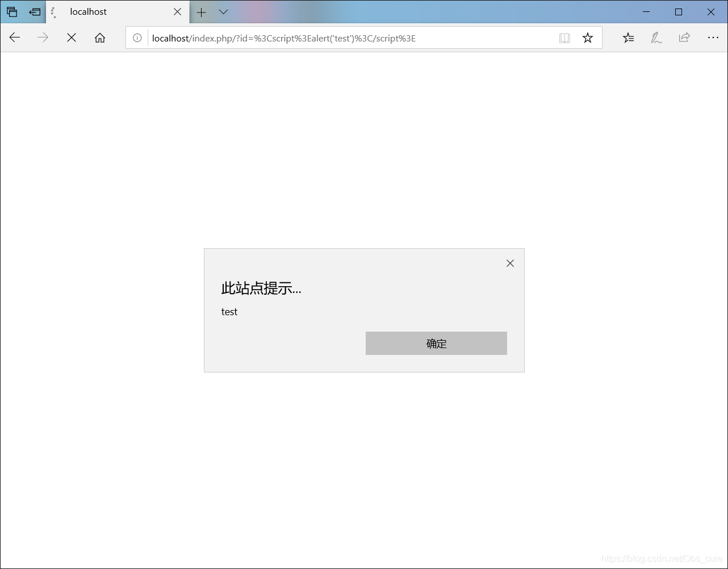This screenshot has width=728, height=569.
Task: Open the Hub favorites panel
Action: [628, 37]
